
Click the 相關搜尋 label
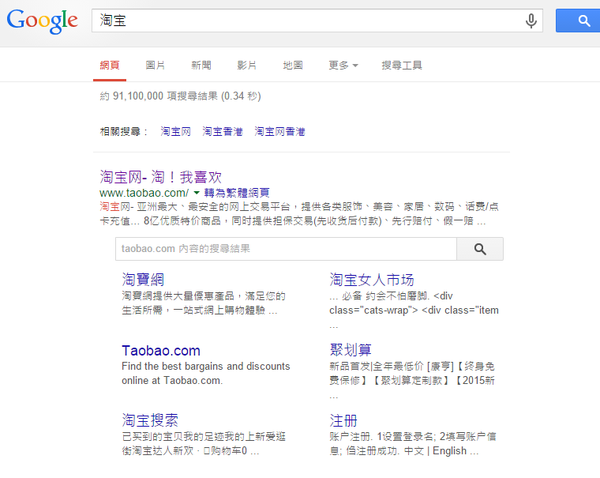123,132
